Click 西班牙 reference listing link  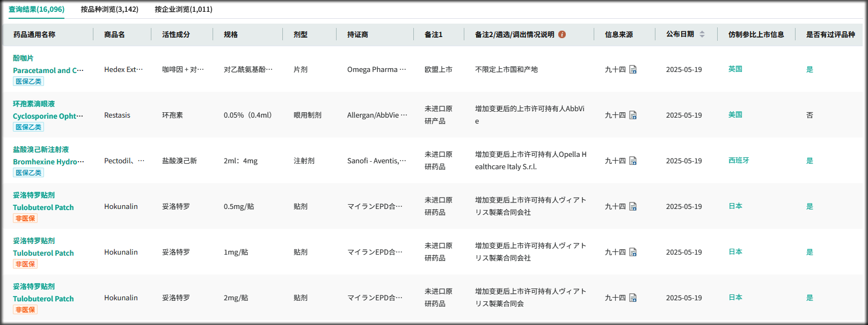point(738,161)
